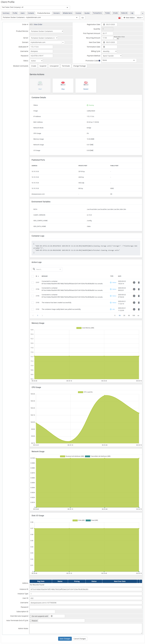The image size is (145, 644).
Task: Open the Registration Date calendar icon
Action: [x=104, y=24]
